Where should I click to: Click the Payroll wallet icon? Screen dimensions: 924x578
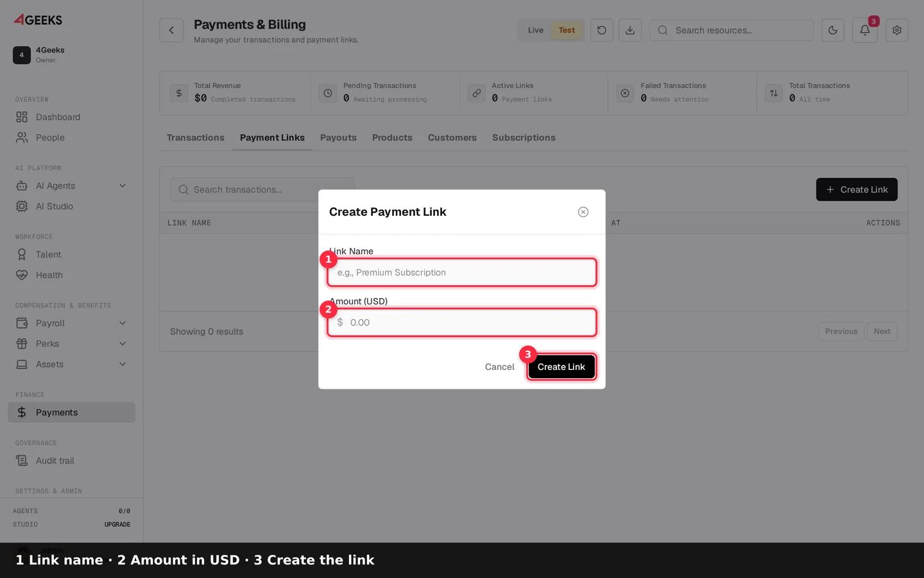[x=22, y=323]
